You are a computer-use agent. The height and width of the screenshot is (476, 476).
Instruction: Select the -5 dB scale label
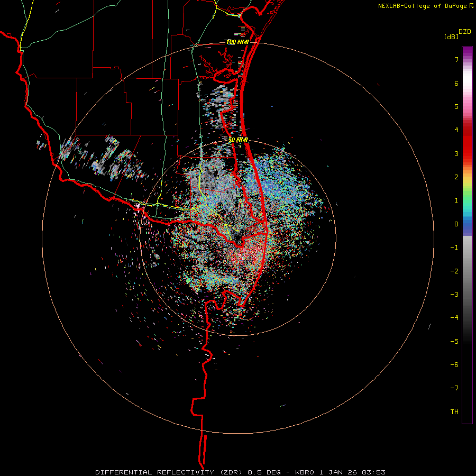[454, 341]
